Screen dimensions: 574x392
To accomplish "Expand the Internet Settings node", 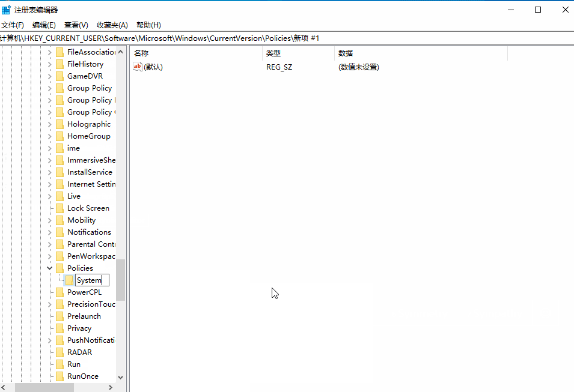I will [50, 184].
